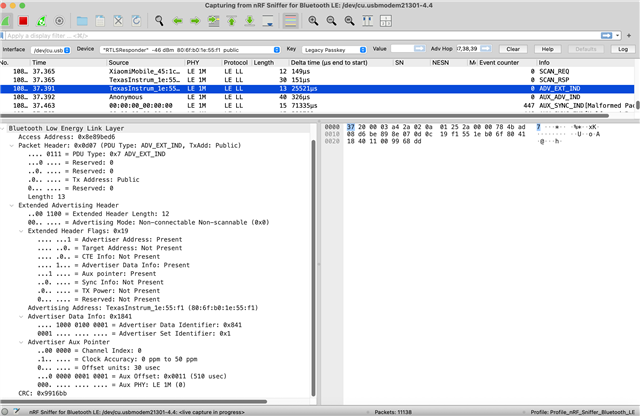Click the Save capture file icon
This screenshot has height=416, width=640.
pos(101,20)
